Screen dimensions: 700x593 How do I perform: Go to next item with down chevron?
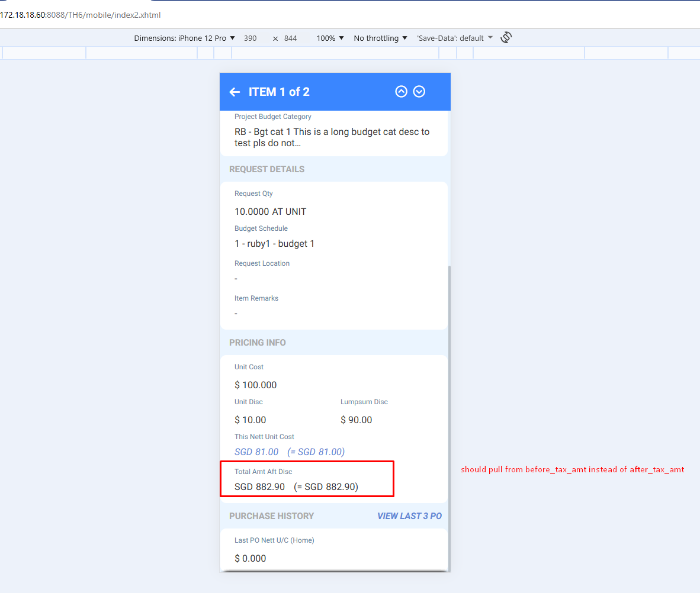[x=419, y=92]
